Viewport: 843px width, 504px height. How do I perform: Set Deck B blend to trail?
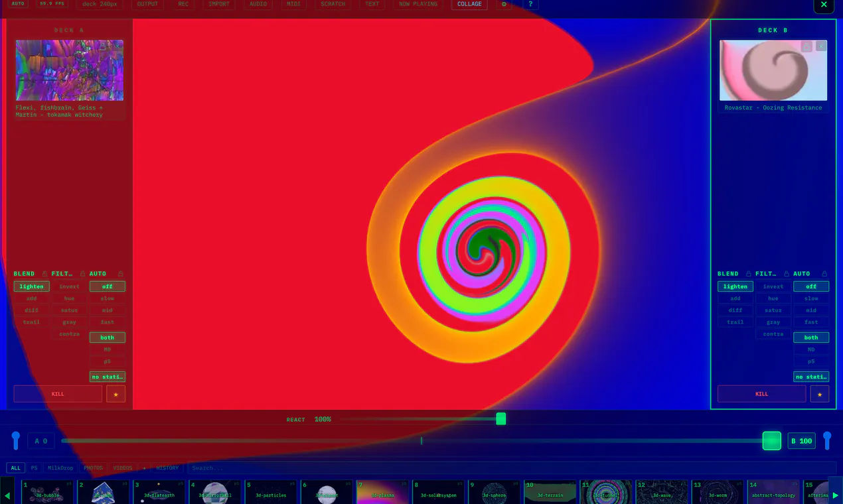point(735,322)
